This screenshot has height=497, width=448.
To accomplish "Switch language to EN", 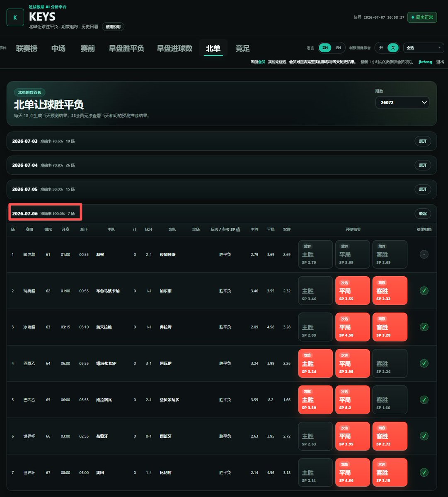I will tap(338, 48).
